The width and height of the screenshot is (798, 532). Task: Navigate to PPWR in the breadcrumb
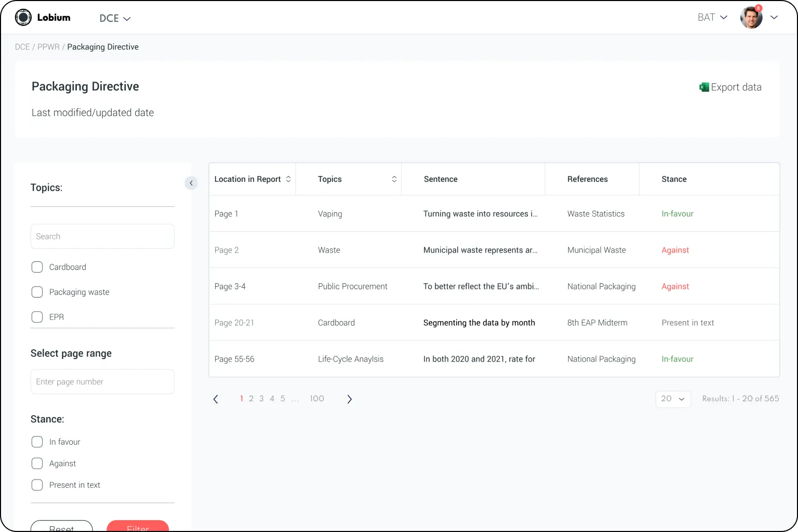pyautogui.click(x=48, y=47)
